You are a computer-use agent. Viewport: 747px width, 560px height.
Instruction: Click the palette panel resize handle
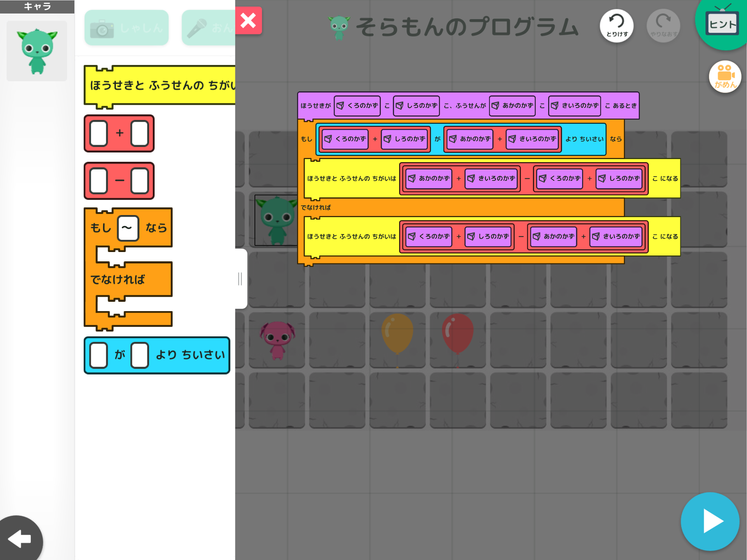click(240, 278)
